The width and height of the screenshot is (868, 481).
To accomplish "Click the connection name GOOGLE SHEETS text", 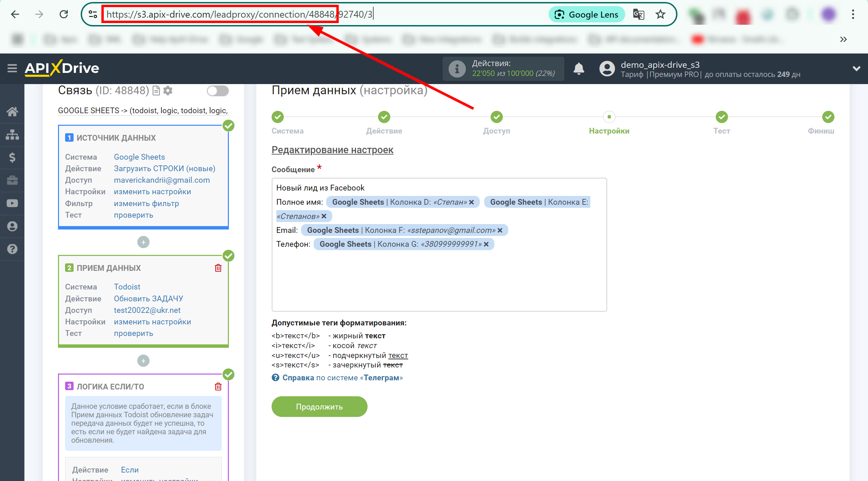I will [143, 111].
